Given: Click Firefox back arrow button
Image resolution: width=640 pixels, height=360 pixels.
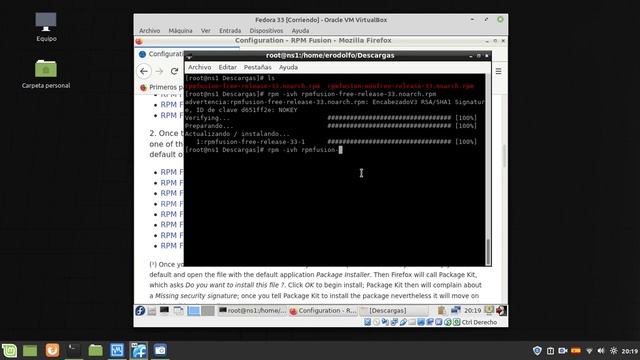Looking at the screenshot, I should point(144,71).
